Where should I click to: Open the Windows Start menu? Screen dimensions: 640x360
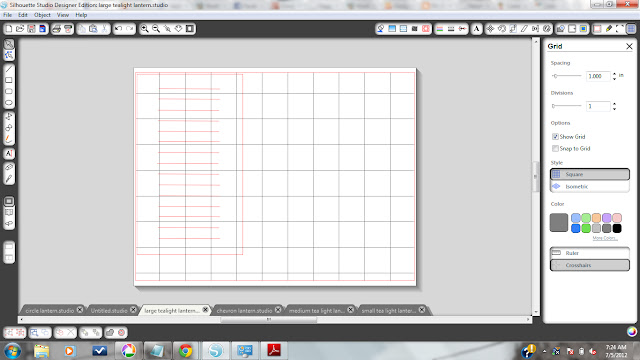coord(13,351)
